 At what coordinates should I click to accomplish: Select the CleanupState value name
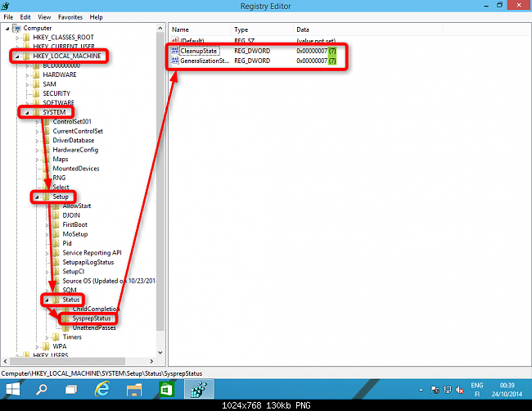199,52
